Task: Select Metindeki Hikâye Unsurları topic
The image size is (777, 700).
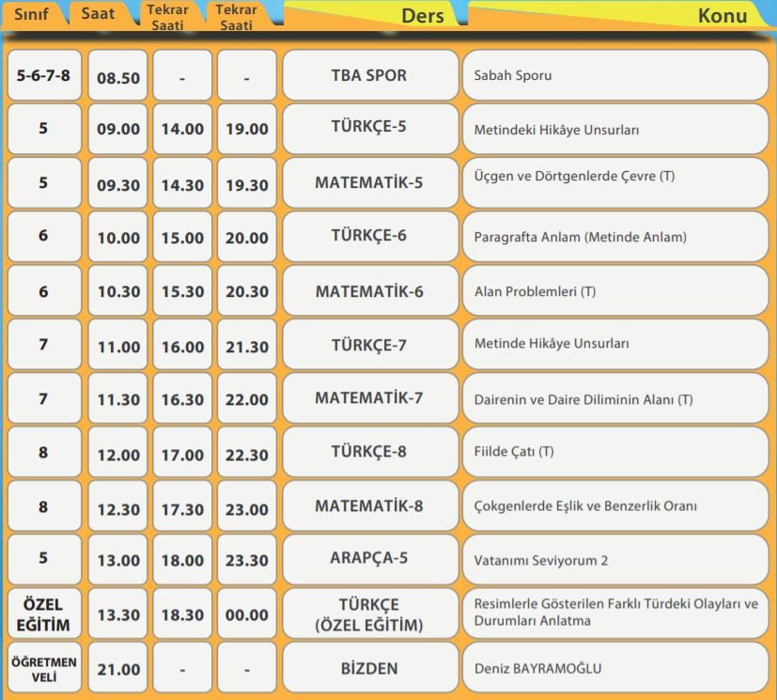Action: click(615, 129)
